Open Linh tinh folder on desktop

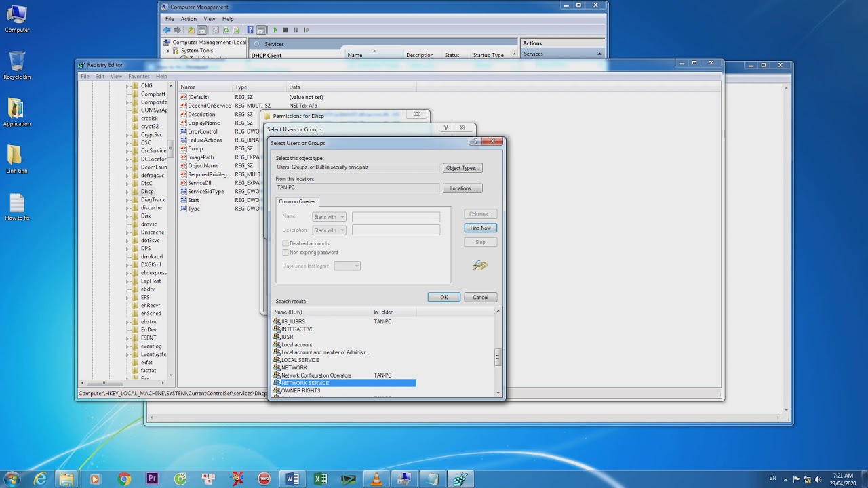click(17, 160)
